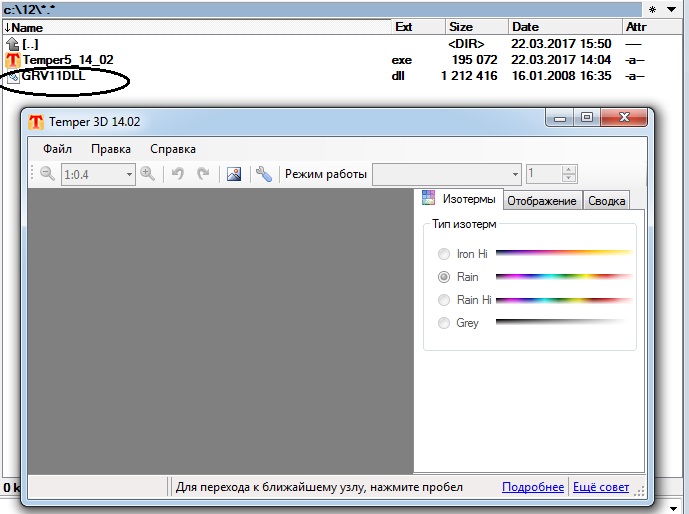Open settings with the wrench icon
The image size is (689, 514).
pos(264,174)
